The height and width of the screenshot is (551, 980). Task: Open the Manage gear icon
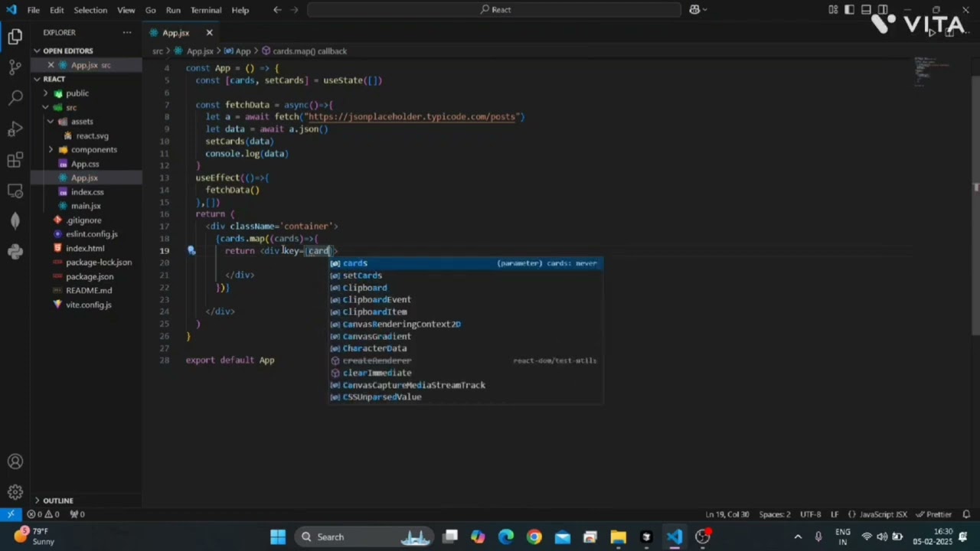point(15,492)
